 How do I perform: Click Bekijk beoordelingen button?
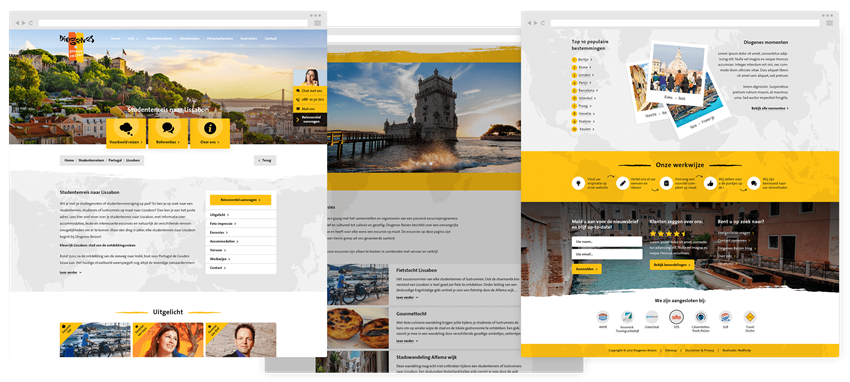(x=672, y=265)
